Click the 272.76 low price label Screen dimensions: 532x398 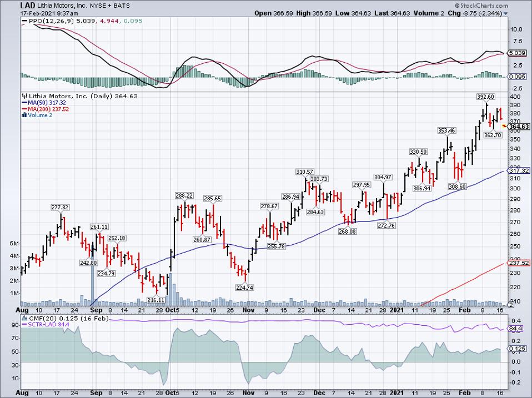387,225
